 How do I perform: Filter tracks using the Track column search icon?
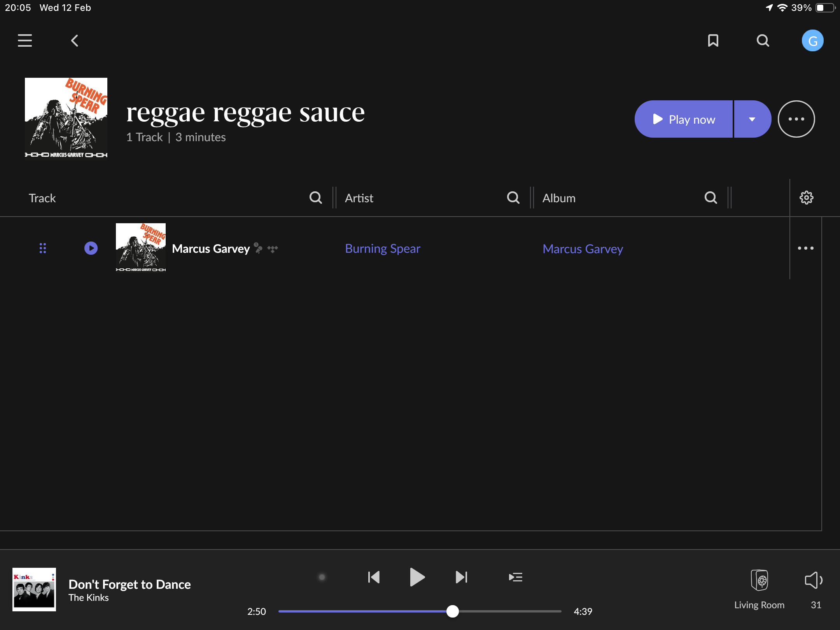coord(316,198)
